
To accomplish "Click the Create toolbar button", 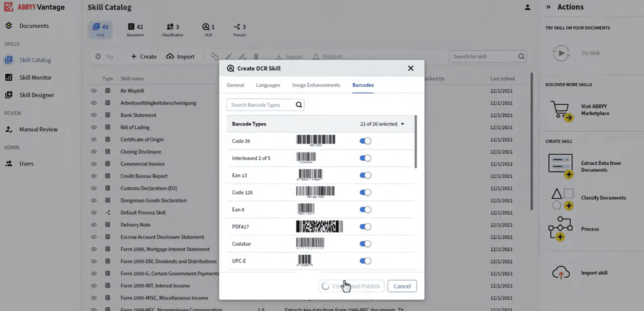I will (144, 57).
